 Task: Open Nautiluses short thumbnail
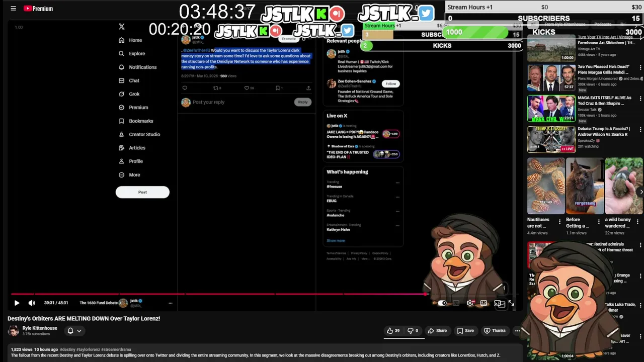546,186
